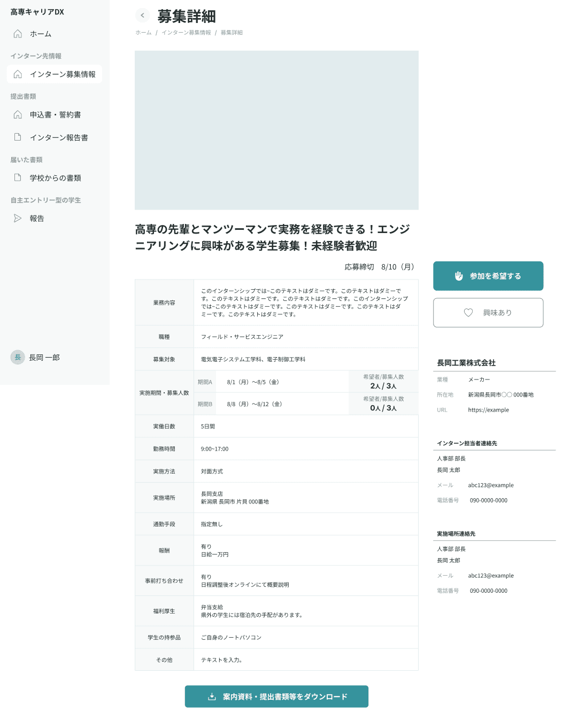Select ホーム from the sidebar navigation

pyautogui.click(x=42, y=34)
